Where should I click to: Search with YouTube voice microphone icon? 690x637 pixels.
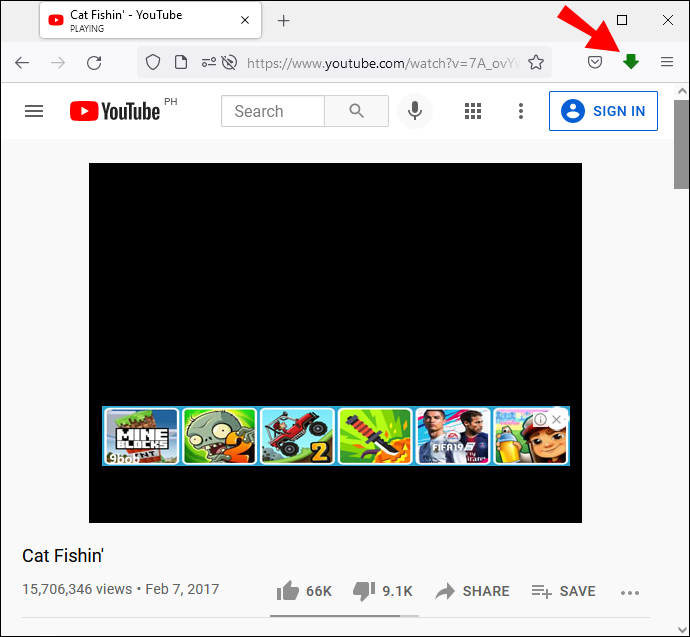tap(415, 111)
